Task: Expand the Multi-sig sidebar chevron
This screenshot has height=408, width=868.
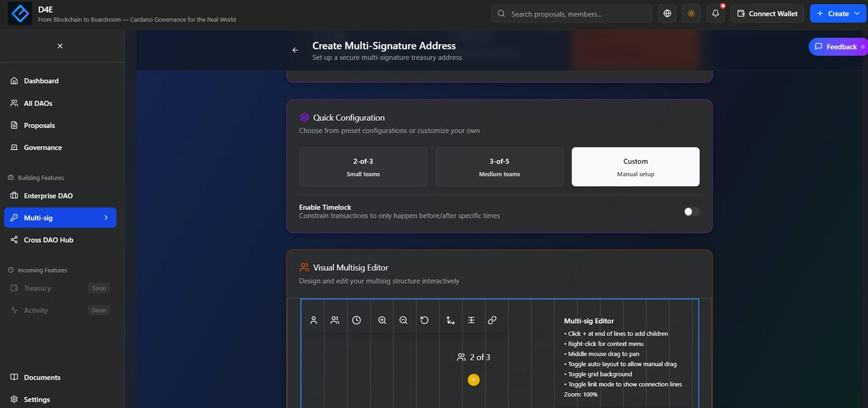Action: (106, 218)
